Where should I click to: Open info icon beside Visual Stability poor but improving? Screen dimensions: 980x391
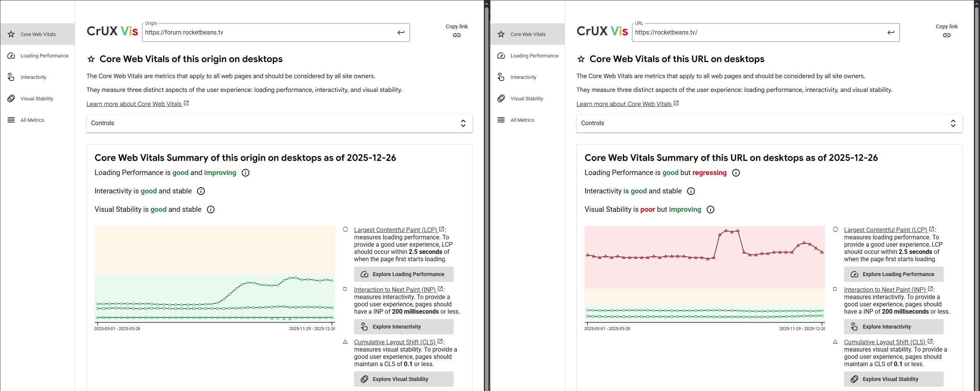pos(710,209)
